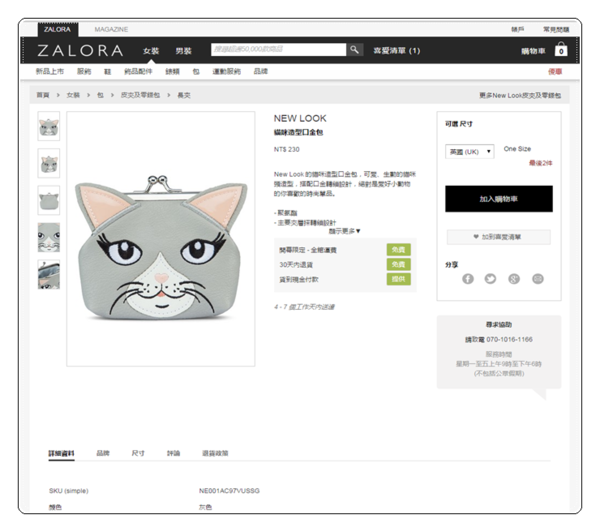Screen dimensions: 600x532
Task: Click the 加入購物車 add to cart button
Action: click(x=499, y=199)
